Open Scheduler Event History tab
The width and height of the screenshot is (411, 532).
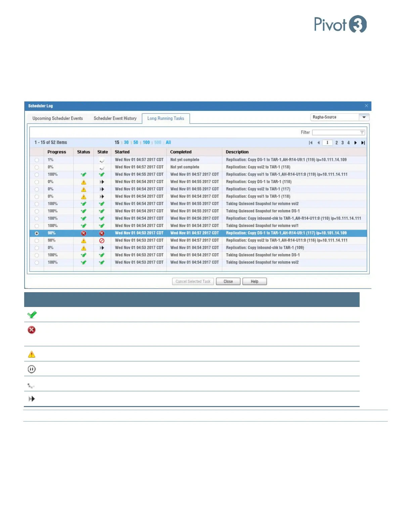click(115, 118)
